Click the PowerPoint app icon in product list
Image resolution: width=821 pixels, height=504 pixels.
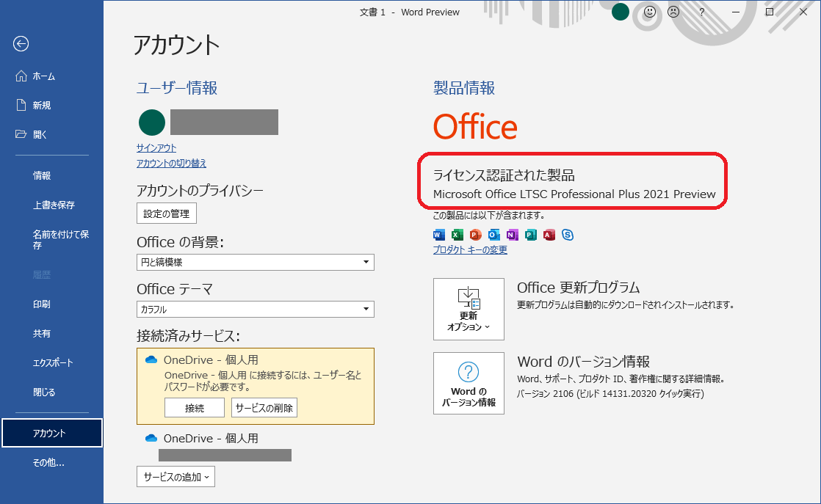tap(475, 235)
